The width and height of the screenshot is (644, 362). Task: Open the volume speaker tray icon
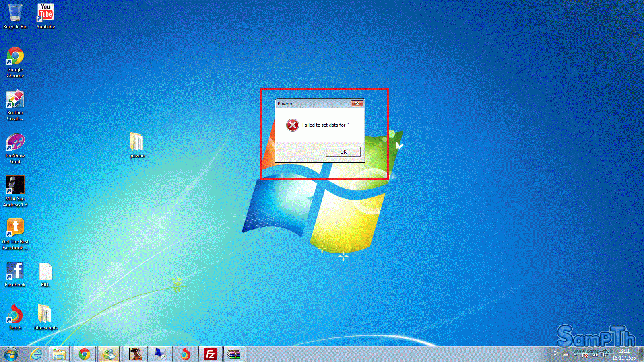604,354
